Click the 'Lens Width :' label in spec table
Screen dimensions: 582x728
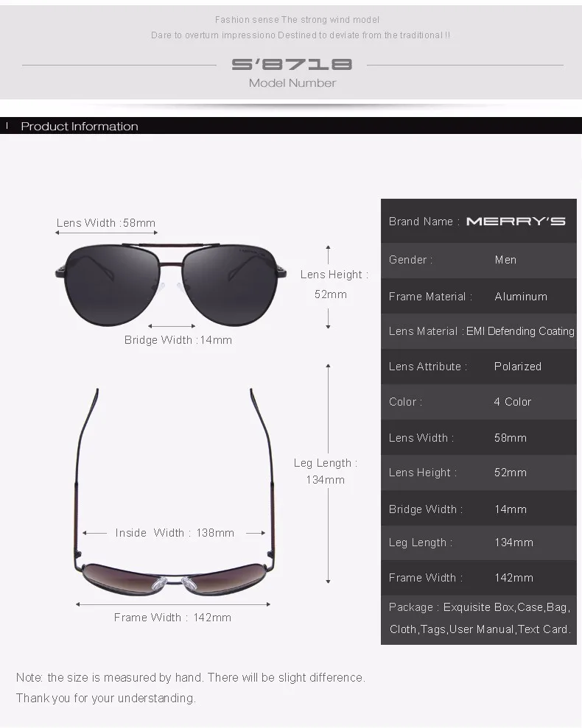click(x=421, y=438)
